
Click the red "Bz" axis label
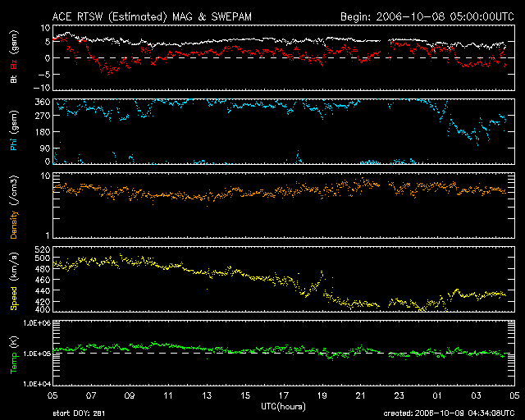point(14,63)
